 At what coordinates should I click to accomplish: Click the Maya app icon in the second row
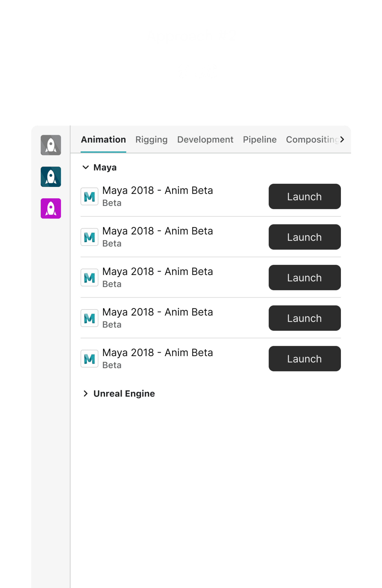pos(89,237)
